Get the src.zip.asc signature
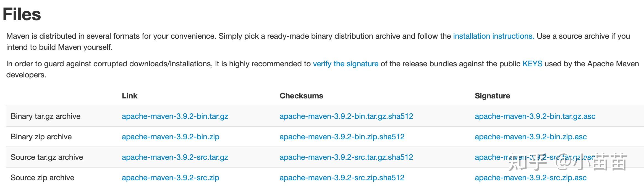This screenshot has width=644, height=188. (x=531, y=178)
